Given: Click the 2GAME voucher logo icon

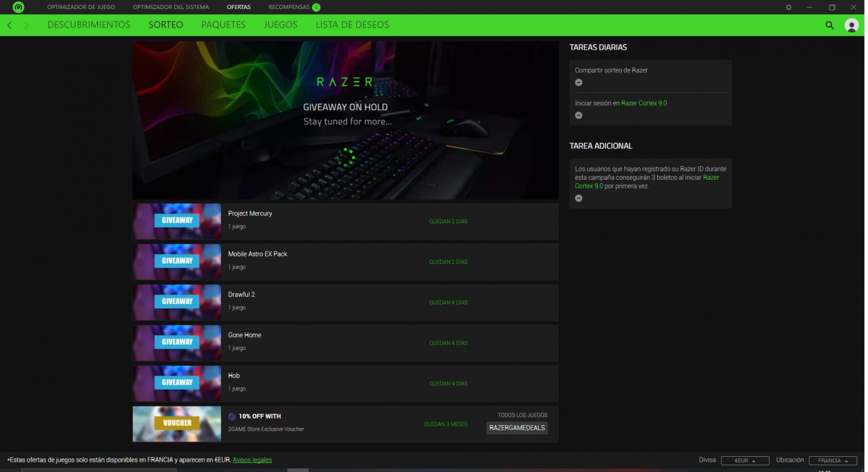Looking at the screenshot, I should (x=232, y=417).
